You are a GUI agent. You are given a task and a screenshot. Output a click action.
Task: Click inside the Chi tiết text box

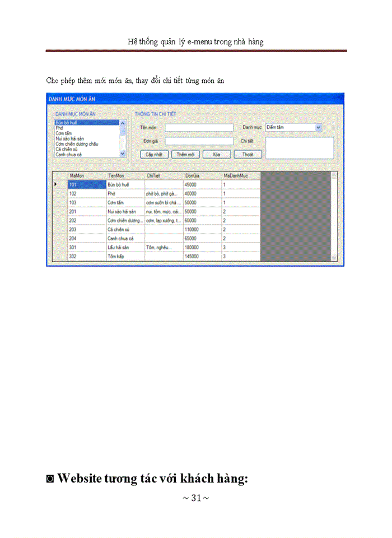pyautogui.click(x=300, y=148)
